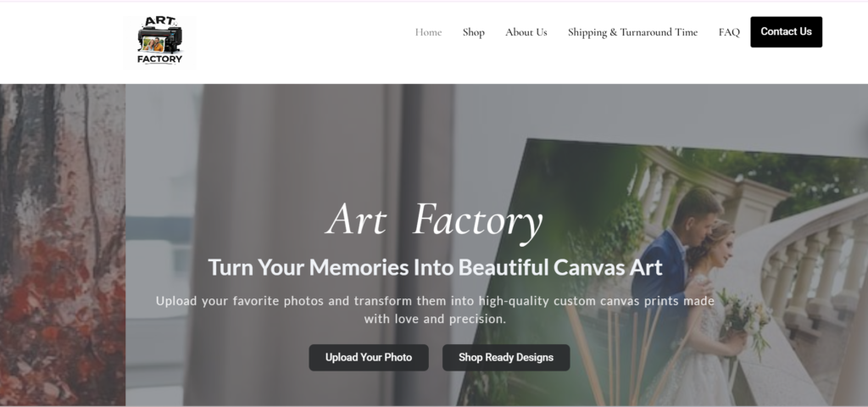Click the Contact Us button
This screenshot has height=407, width=868.
pyautogui.click(x=786, y=31)
